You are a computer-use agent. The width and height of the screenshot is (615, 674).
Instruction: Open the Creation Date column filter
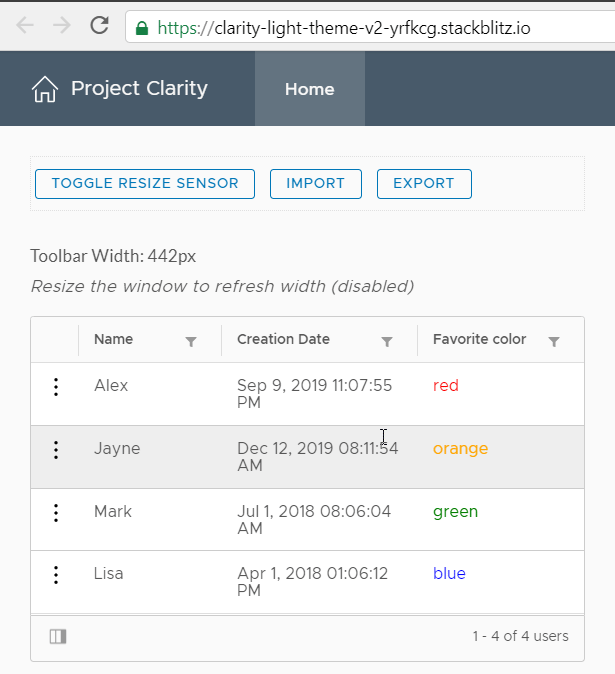pos(387,341)
